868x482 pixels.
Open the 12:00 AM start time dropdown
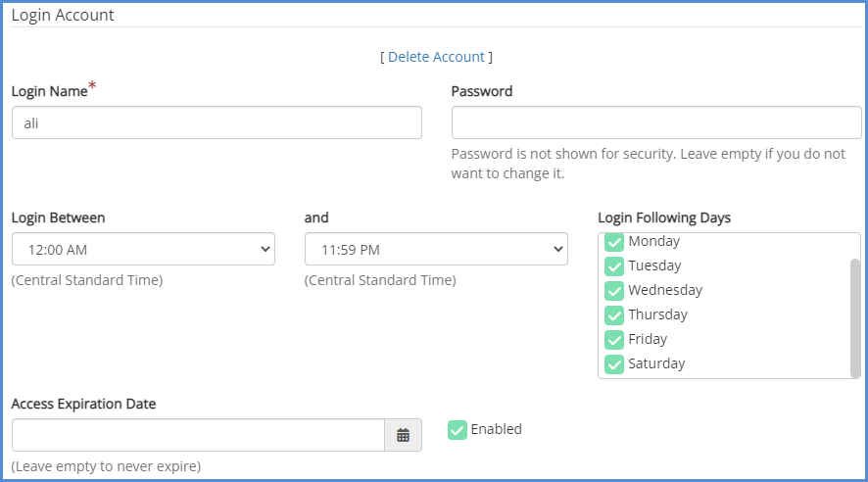(x=143, y=250)
